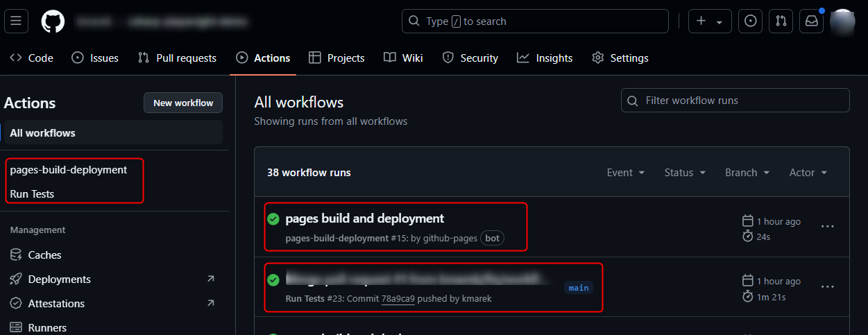Expand the Actor filter dropdown
This screenshot has width=868, height=335.
pyautogui.click(x=808, y=173)
